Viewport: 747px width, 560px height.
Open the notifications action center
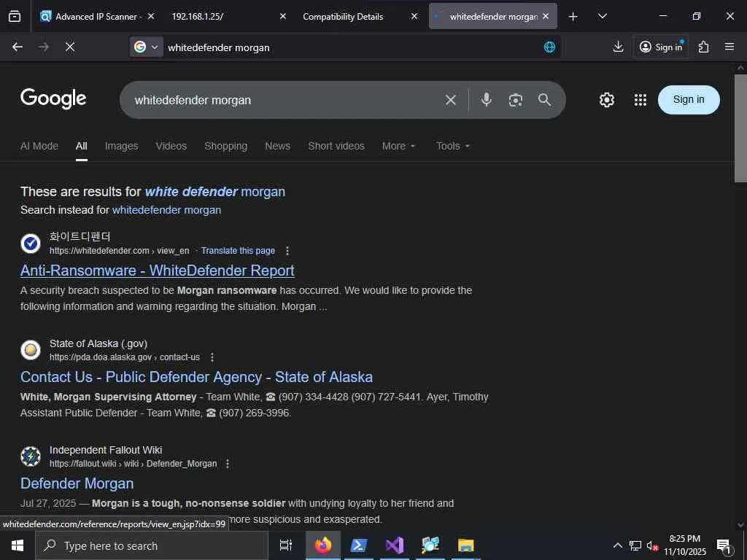(724, 546)
